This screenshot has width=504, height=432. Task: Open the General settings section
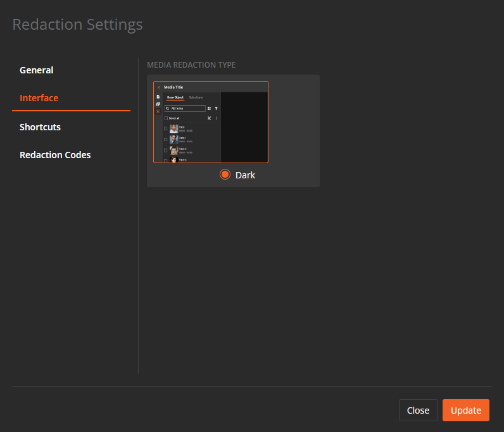coord(37,70)
